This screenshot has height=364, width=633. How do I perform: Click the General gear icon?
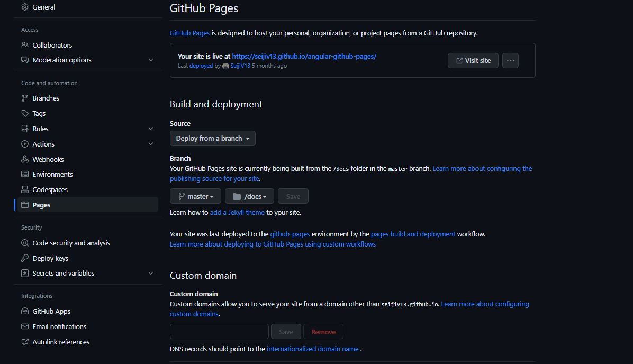tap(25, 7)
